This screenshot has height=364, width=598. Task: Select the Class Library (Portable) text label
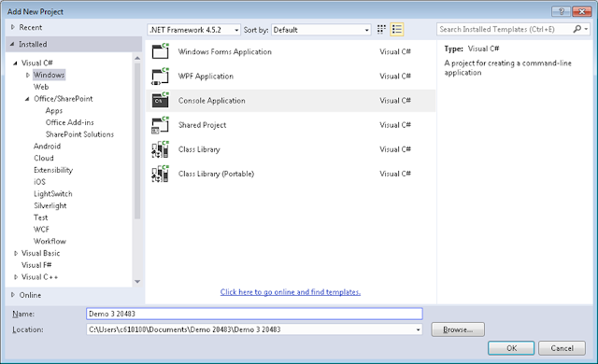[216, 174]
